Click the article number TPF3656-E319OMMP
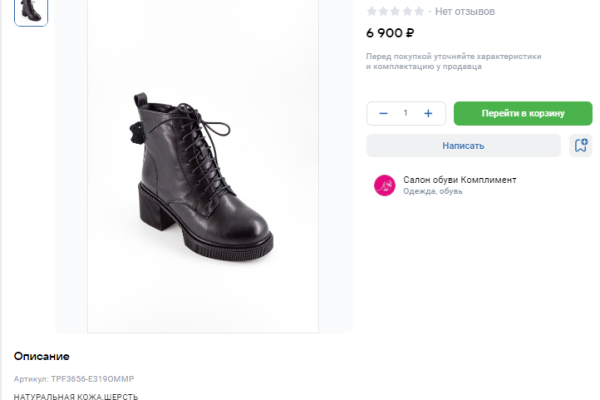 [x=73, y=379]
